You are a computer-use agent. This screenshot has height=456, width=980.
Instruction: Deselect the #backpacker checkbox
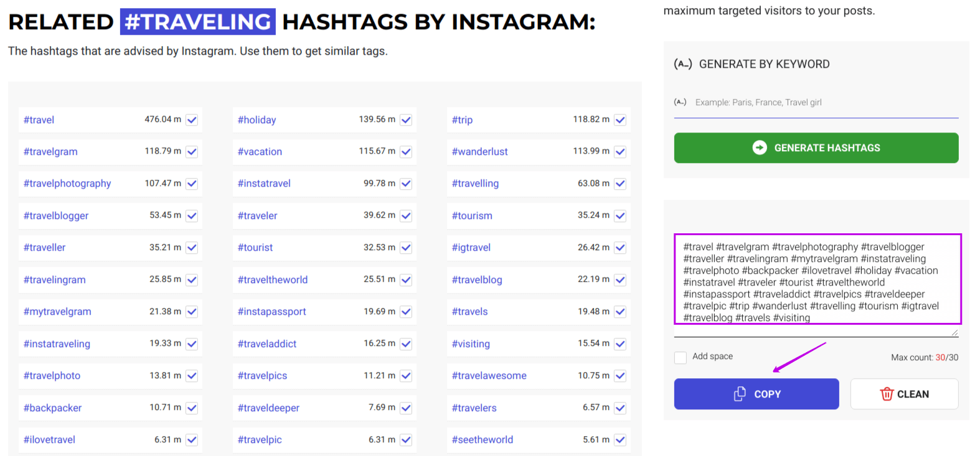point(192,407)
